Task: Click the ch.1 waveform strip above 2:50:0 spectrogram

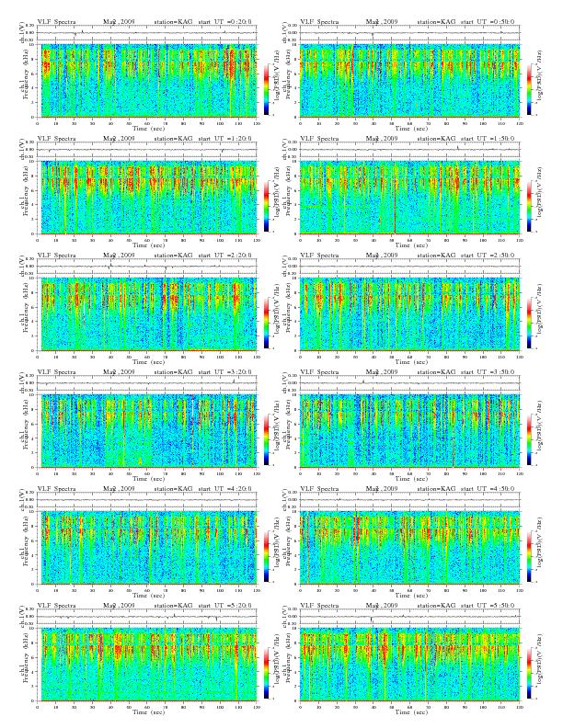Action: [x=409, y=267]
